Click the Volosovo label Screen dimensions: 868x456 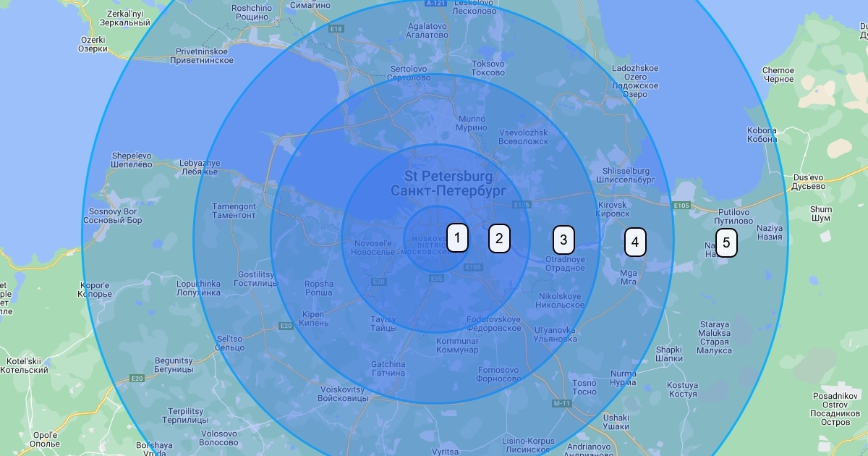point(218,438)
